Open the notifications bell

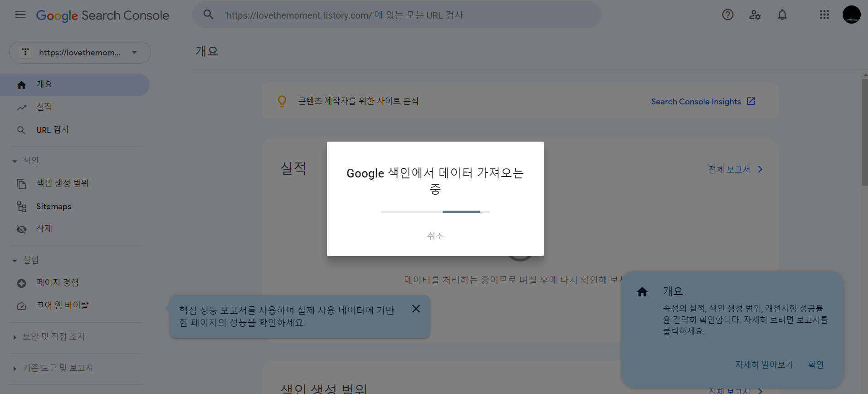coord(782,15)
